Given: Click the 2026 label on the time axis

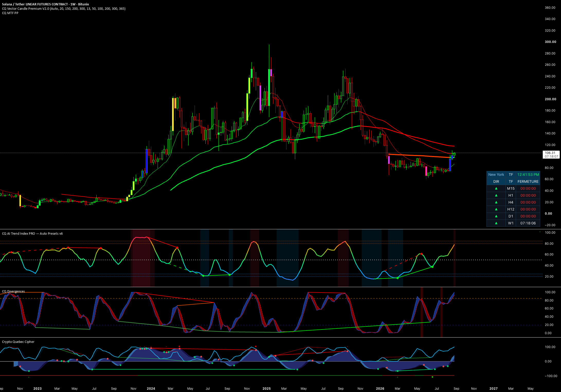Looking at the screenshot, I should point(380,388).
